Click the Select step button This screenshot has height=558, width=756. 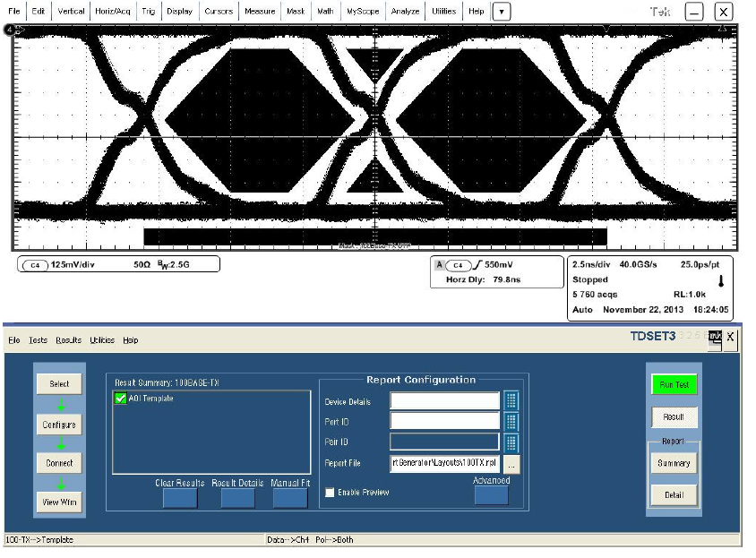59,384
